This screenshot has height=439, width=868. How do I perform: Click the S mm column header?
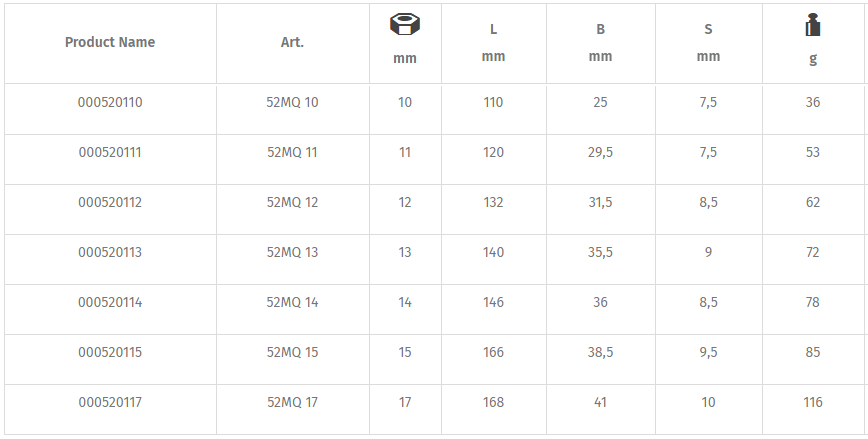(708, 43)
